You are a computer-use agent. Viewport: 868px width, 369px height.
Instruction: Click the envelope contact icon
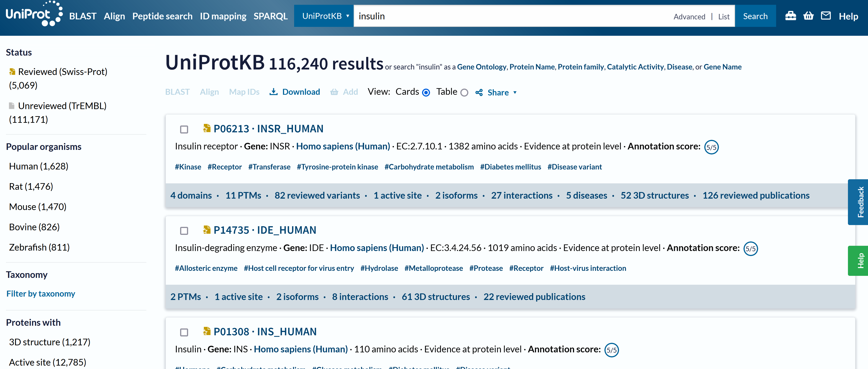point(826,16)
